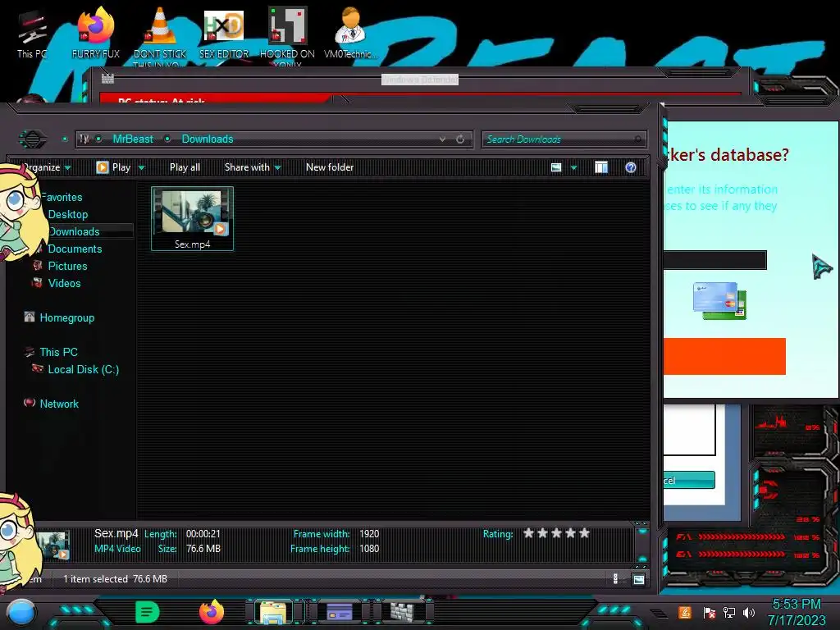Screen dimensions: 840x630
Task: Click the change view icon
Action: [x=556, y=167]
